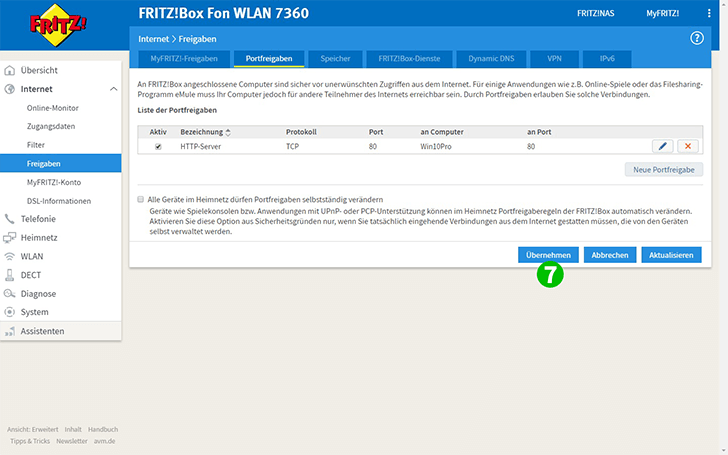Click Liste der Portfreigaben heading
Viewport: 728px width, 455px height.
click(x=177, y=110)
